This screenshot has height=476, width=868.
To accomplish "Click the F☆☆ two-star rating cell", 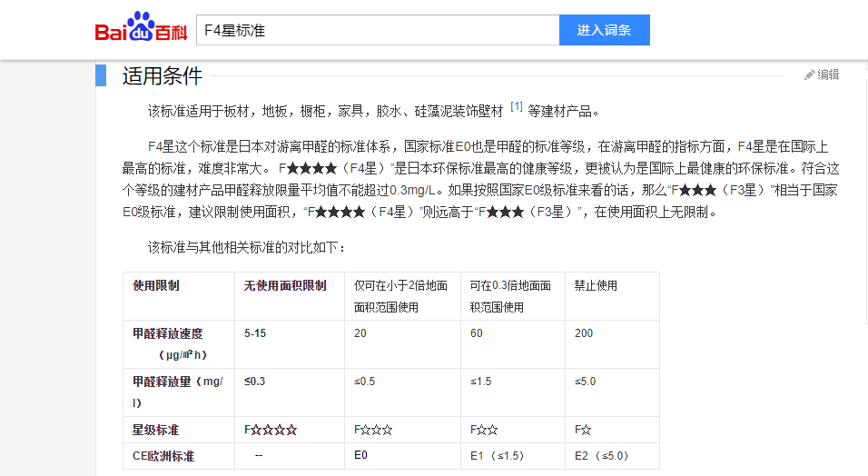I will point(483,430).
